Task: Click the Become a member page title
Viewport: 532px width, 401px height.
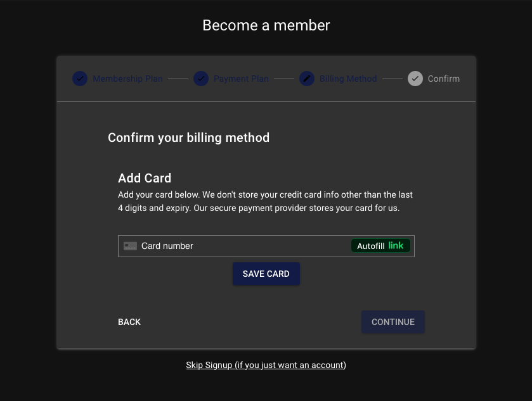Action: coord(266,25)
